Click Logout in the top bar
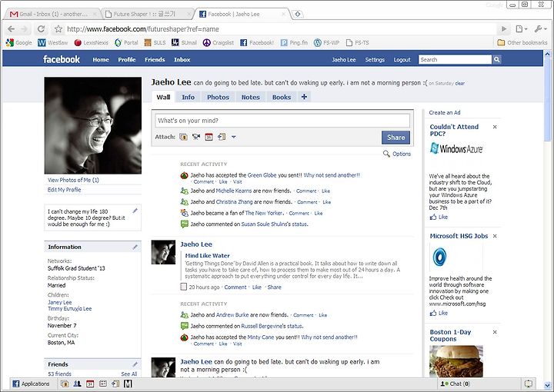Screen dimensions: 554x392 coord(402,60)
